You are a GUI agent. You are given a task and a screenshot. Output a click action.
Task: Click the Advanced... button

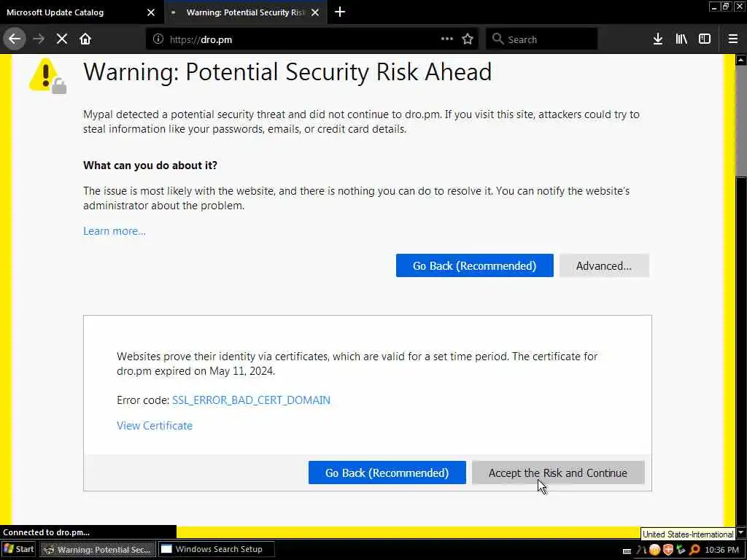604,265
